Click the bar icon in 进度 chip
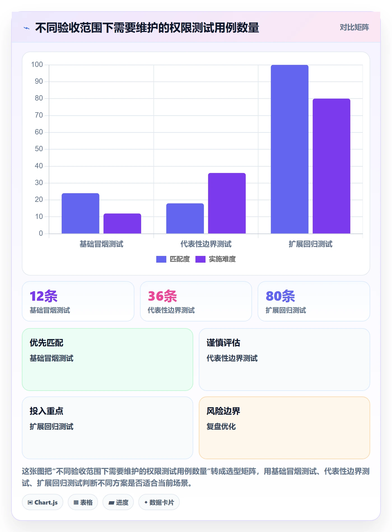This screenshot has width=392, height=532. click(x=111, y=503)
